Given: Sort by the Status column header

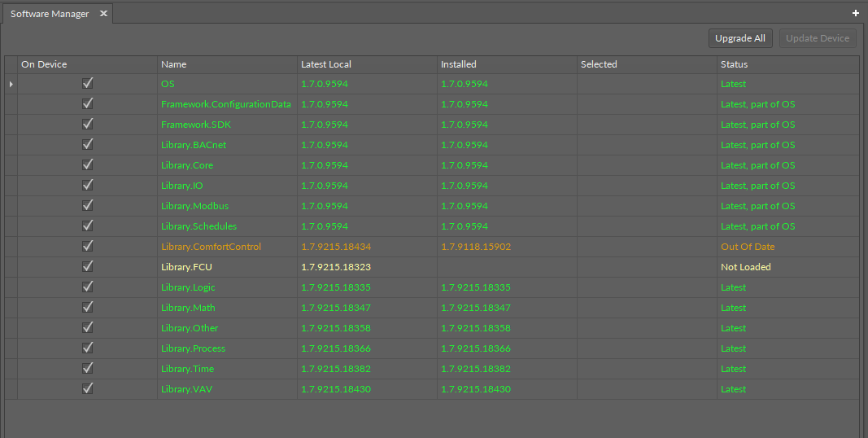Looking at the screenshot, I should pyautogui.click(x=788, y=64).
